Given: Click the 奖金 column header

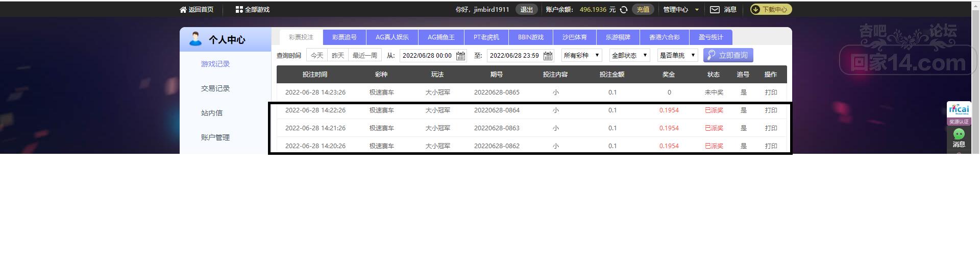Looking at the screenshot, I should click(x=669, y=75).
